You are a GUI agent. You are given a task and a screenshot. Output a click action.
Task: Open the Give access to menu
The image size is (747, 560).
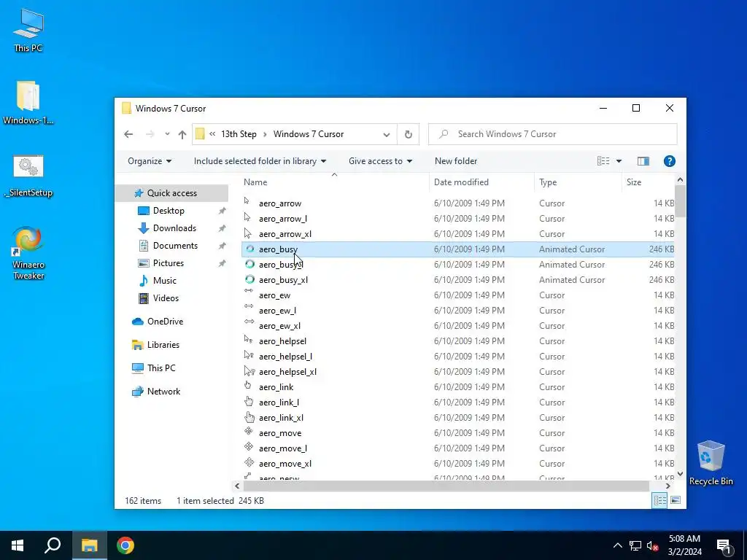[380, 161]
